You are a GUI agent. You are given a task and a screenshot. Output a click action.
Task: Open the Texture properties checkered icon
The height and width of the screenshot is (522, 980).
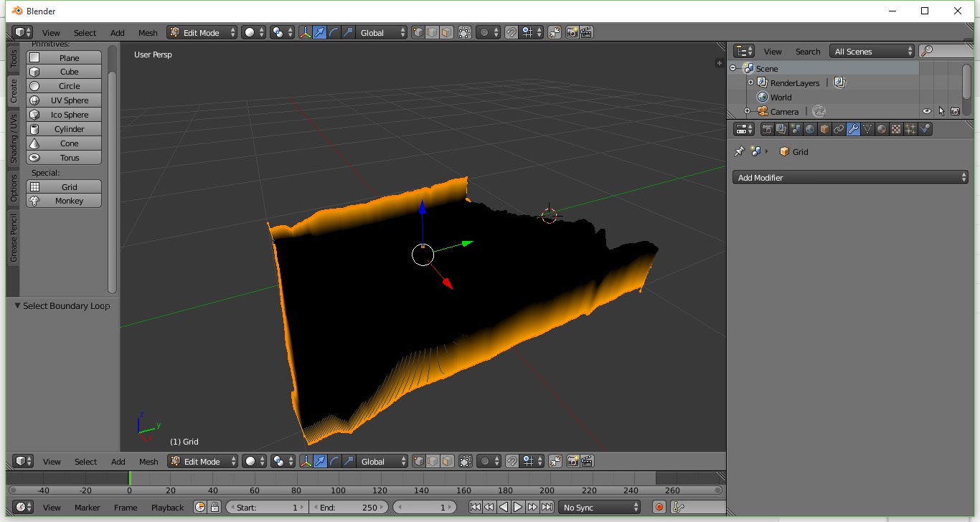pyautogui.click(x=897, y=128)
